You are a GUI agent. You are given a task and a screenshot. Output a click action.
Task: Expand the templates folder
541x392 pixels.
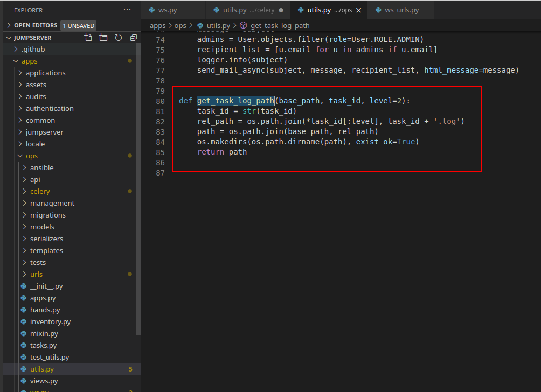[24, 250]
